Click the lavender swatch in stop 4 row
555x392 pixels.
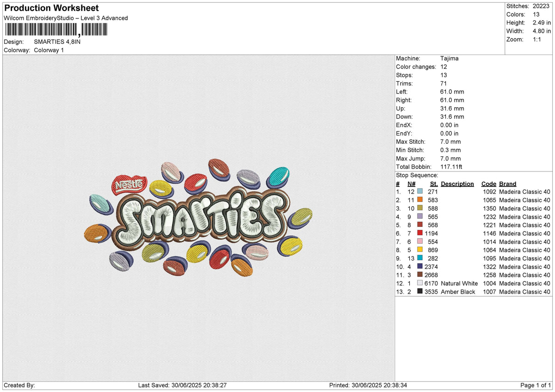(420, 216)
